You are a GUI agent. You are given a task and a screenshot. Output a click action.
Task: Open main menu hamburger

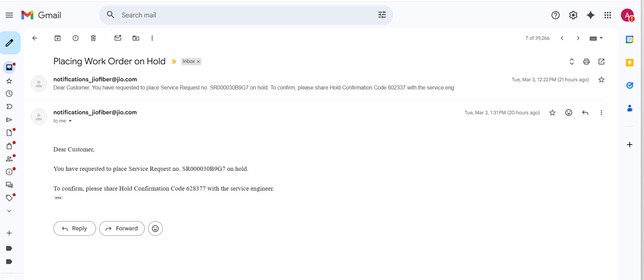coord(9,15)
